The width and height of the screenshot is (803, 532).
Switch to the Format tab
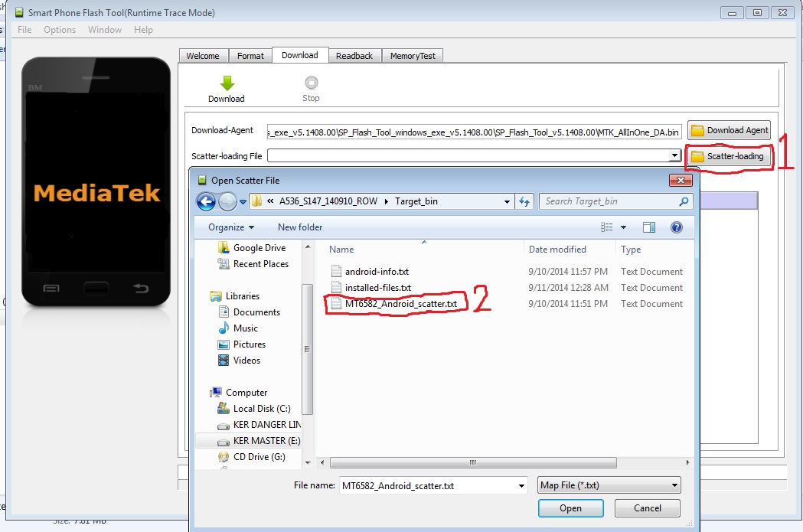[250, 56]
